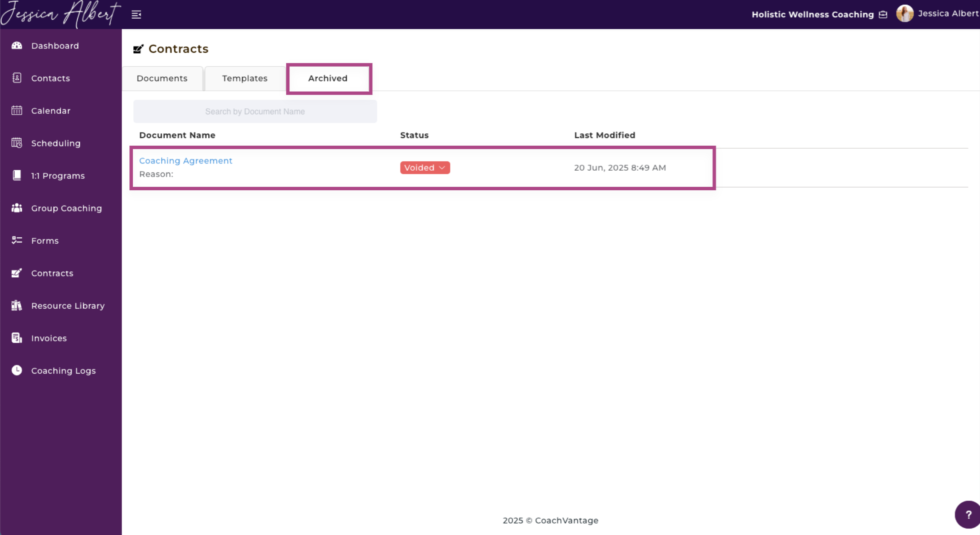The image size is (980, 535).
Task: Click the Coaching Logs clock icon
Action: pyautogui.click(x=17, y=370)
